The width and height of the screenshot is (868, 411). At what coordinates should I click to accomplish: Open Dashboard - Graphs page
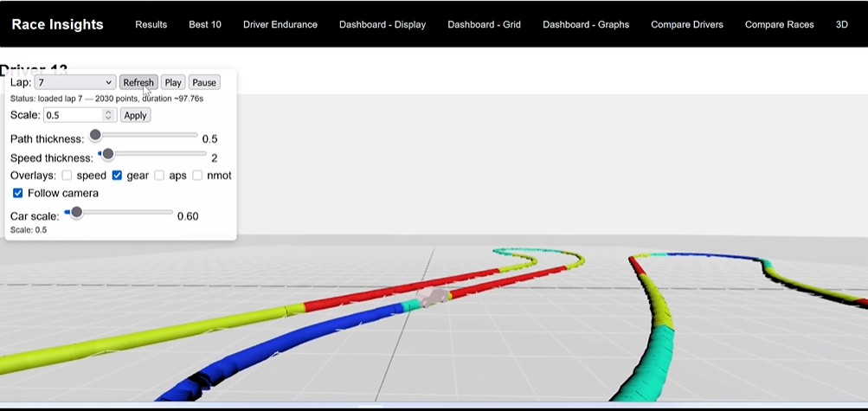[x=586, y=24]
